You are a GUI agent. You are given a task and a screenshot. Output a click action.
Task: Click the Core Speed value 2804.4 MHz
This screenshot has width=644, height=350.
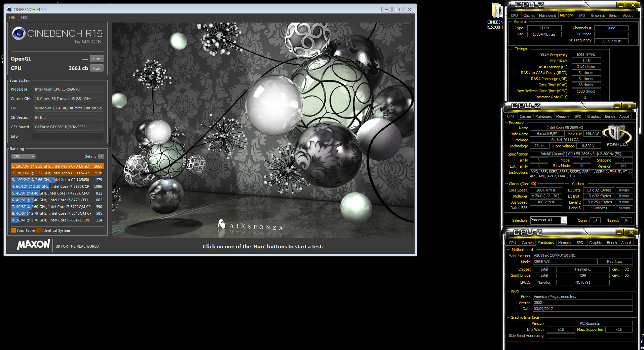tap(546, 190)
